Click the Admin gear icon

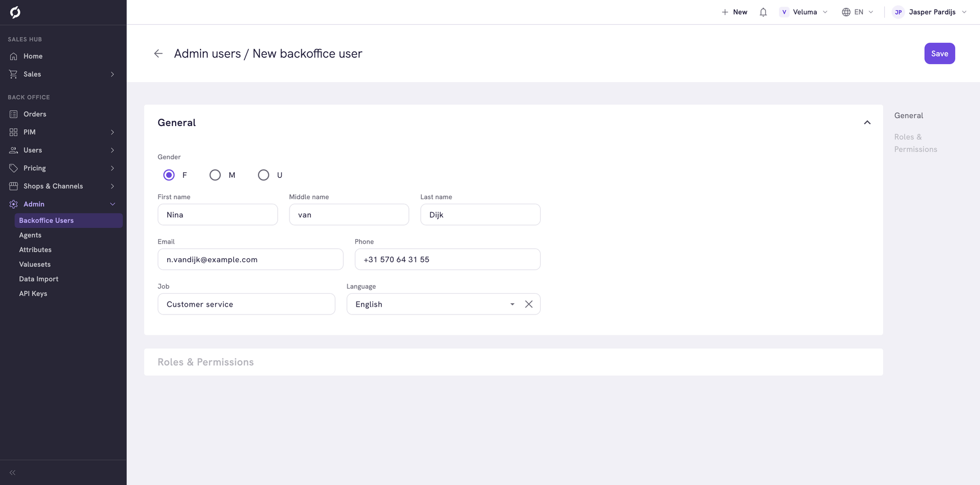[x=14, y=204]
